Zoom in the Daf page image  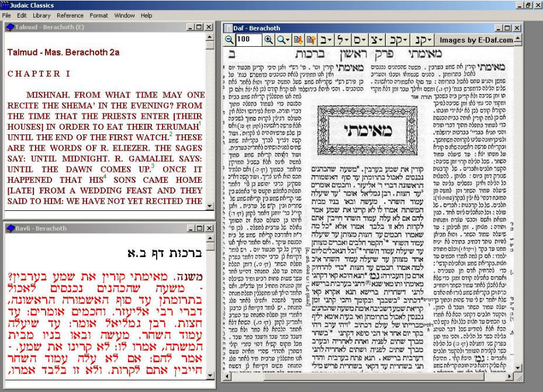(268, 40)
